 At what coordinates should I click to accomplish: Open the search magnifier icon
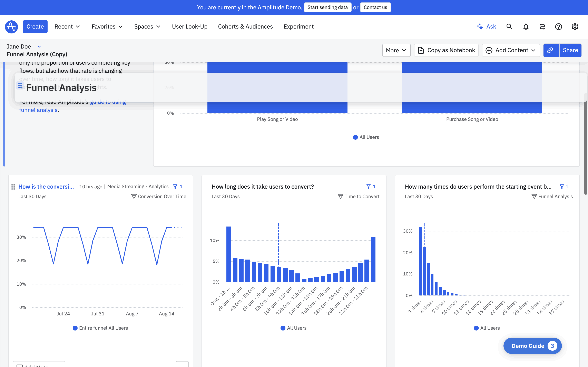click(509, 27)
